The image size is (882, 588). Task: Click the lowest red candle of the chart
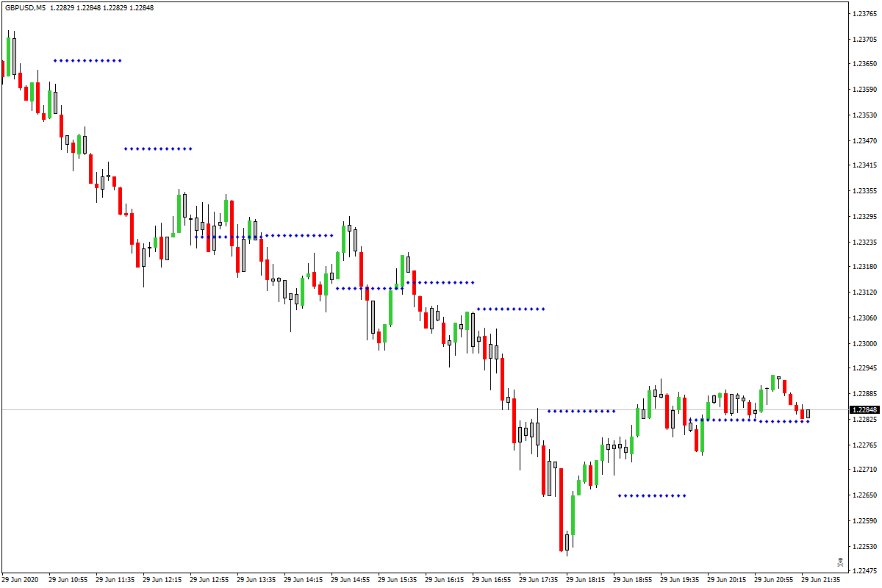tap(561, 509)
